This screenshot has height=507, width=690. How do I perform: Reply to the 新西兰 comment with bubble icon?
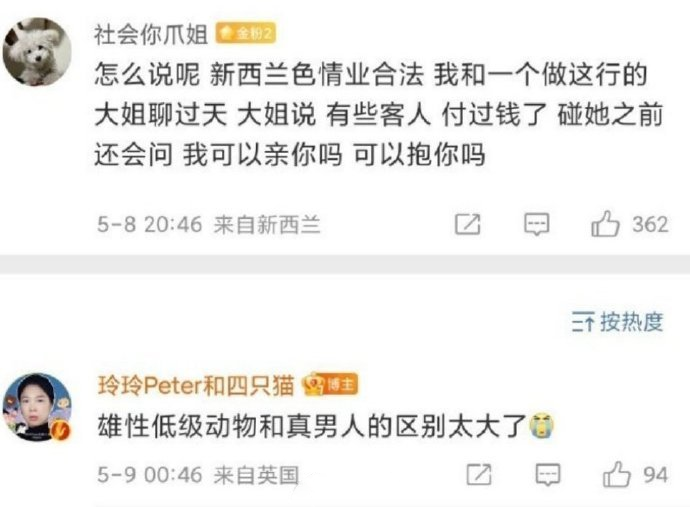pyautogui.click(x=536, y=224)
